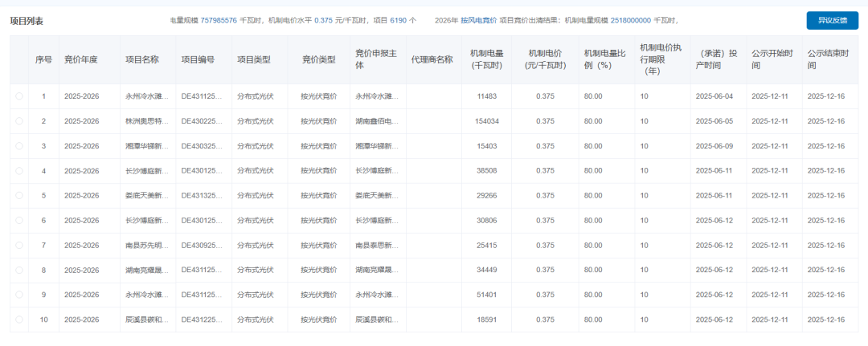868x346 pixels.
Task: Select radio button for row with 机制电量 30806
Action: (19, 220)
